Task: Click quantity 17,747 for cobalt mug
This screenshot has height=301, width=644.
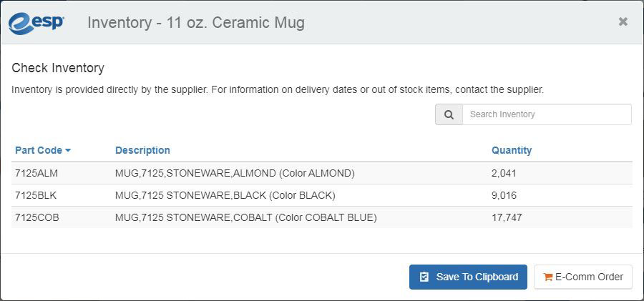Action: 507,217
